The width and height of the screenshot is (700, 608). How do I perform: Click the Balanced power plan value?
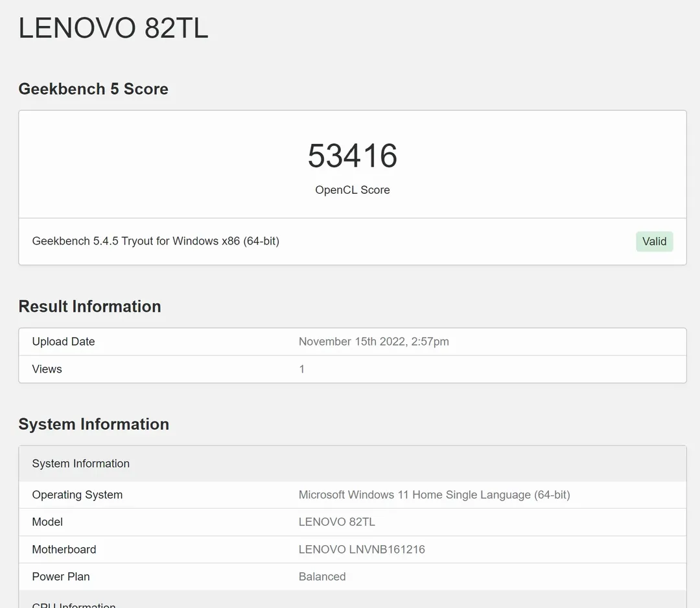click(x=322, y=576)
